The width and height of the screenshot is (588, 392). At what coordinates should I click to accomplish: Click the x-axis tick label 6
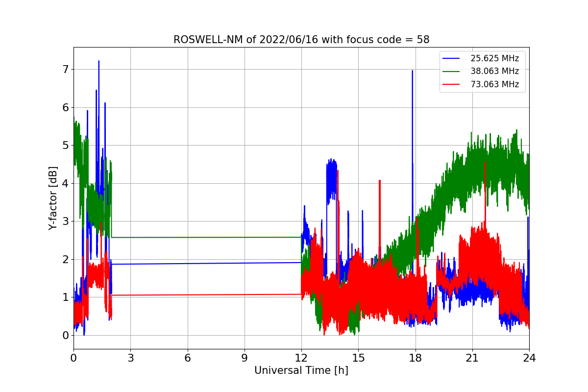(x=188, y=358)
